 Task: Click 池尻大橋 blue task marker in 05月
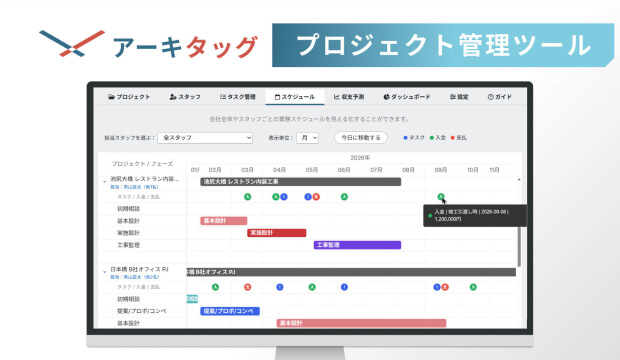308,197
